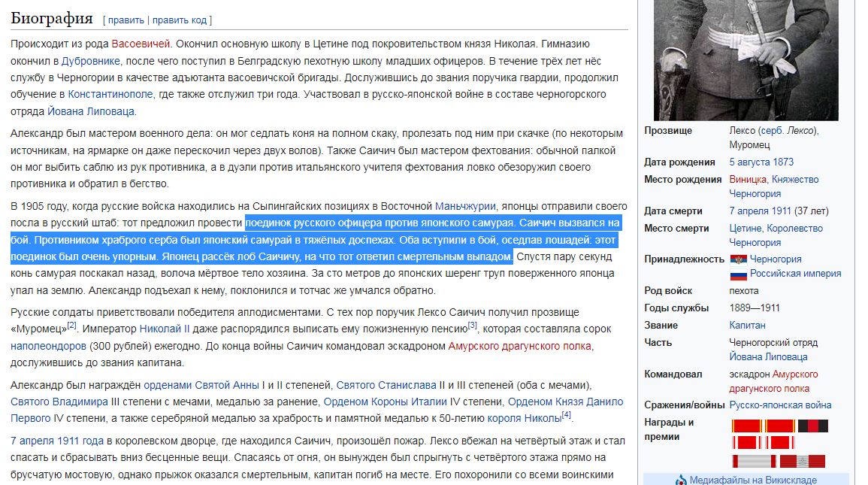868x485 pixels.
Task: Open 'Амурского драгунского полка' link in paragraph
Action: click(520, 346)
